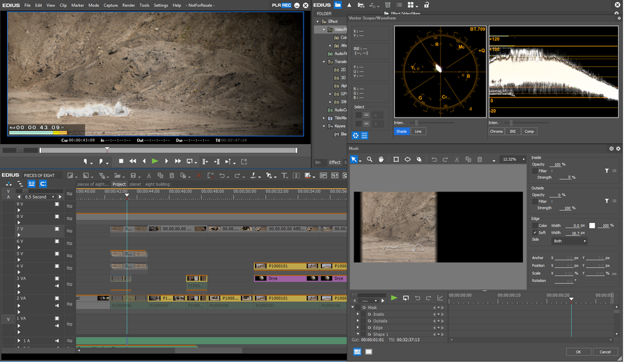
Task: Pick the zoom magnifier tool in Mask toolbar
Action: click(x=370, y=159)
